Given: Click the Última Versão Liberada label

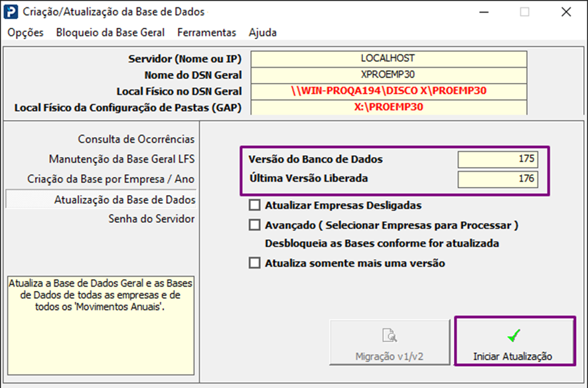Looking at the screenshot, I should coord(308,178).
